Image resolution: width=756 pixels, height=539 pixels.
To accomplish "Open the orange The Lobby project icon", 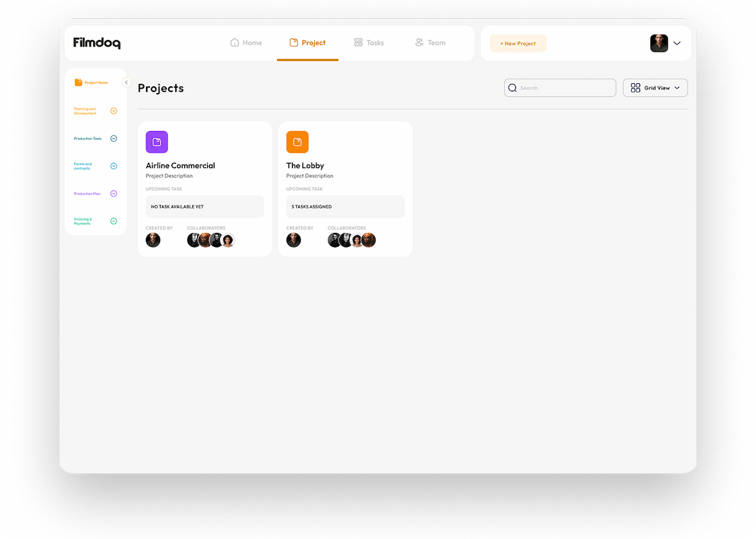I will [x=297, y=142].
